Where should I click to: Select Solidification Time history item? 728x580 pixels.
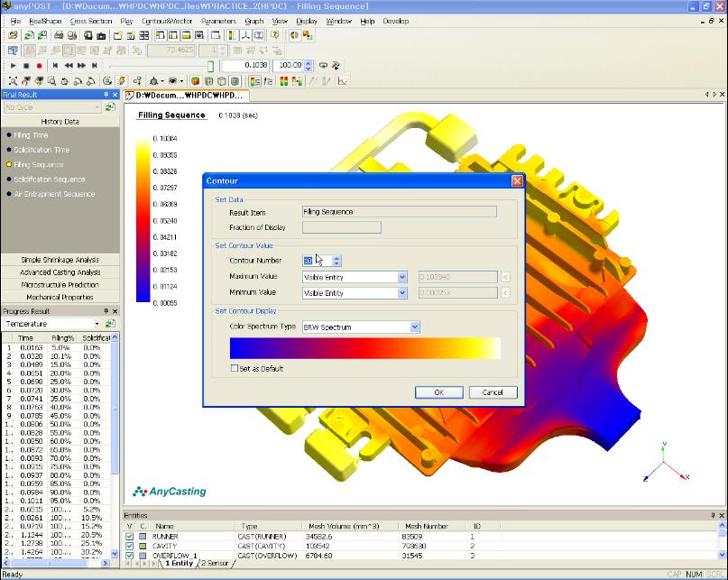[41, 150]
